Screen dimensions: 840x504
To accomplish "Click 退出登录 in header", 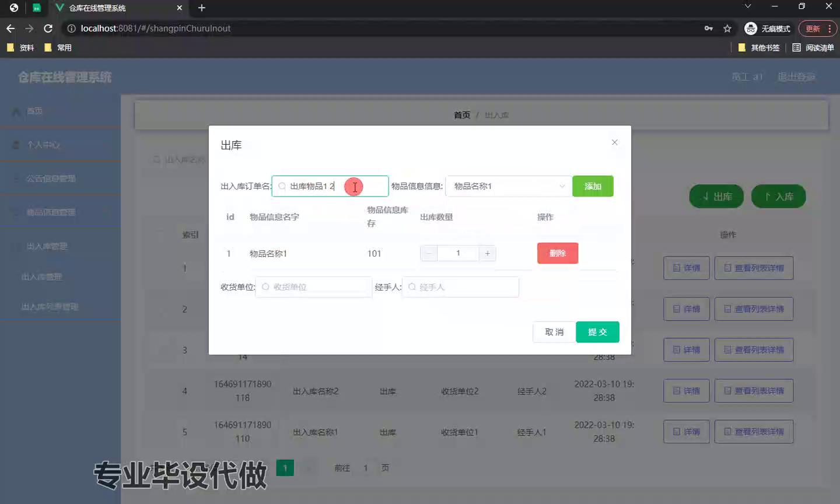I will pos(796,76).
